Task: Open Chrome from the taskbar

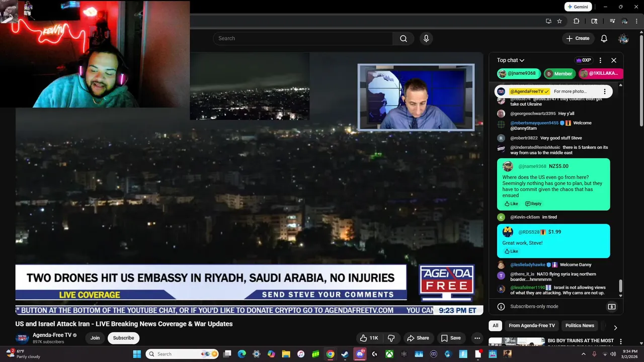Action: click(330, 354)
